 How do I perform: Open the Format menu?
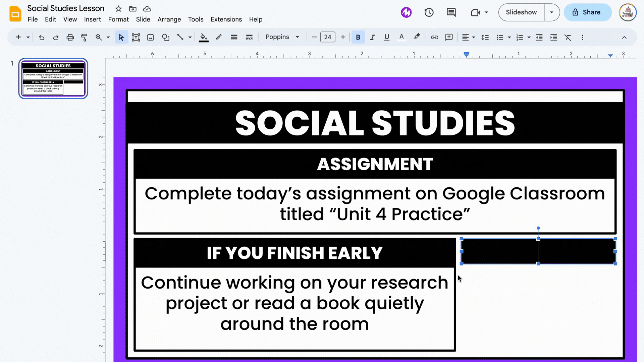coord(118,19)
